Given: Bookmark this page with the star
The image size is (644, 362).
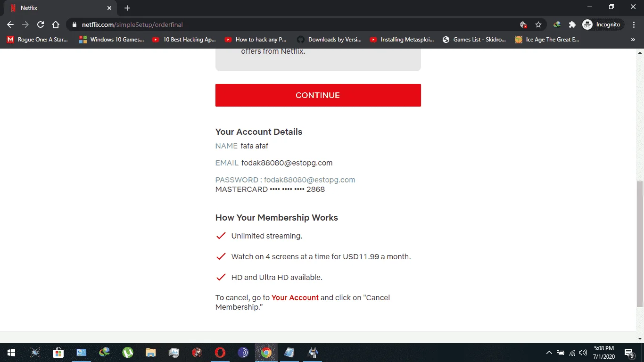Looking at the screenshot, I should [538, 25].
